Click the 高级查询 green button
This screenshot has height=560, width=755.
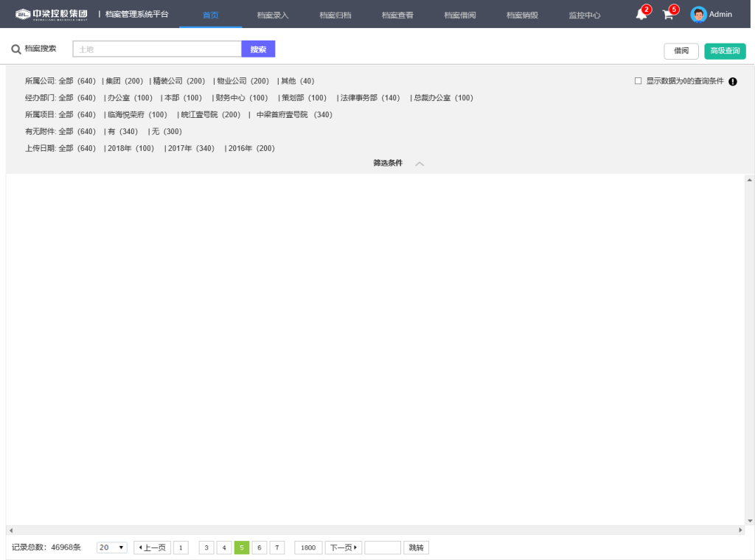pyautogui.click(x=725, y=51)
